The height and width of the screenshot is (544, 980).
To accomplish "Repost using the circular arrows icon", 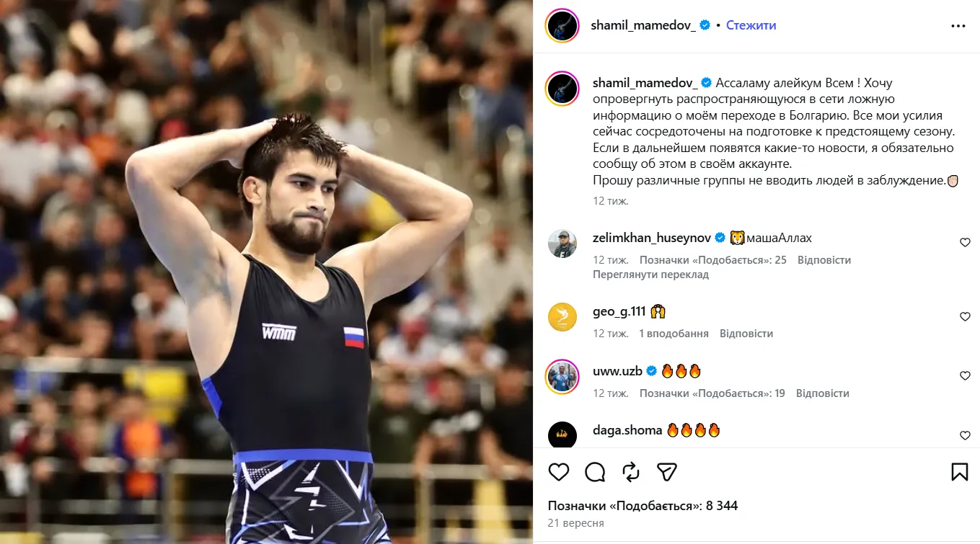I will (x=631, y=472).
